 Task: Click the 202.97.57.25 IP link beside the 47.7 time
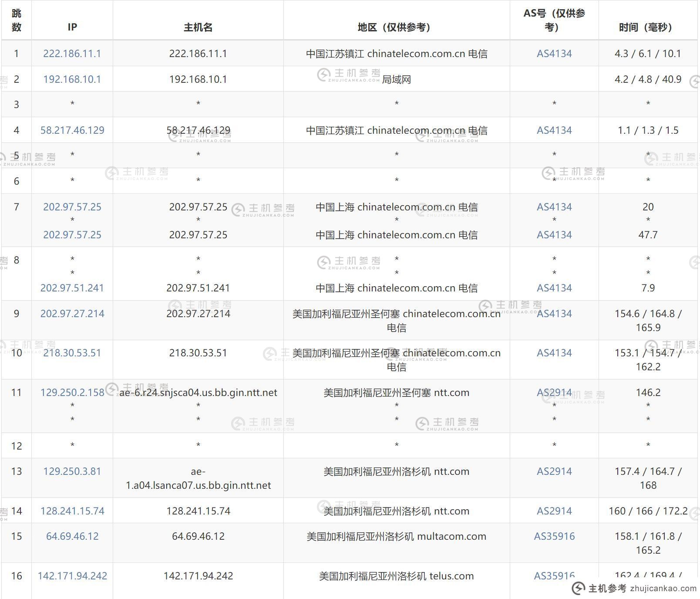(72, 235)
